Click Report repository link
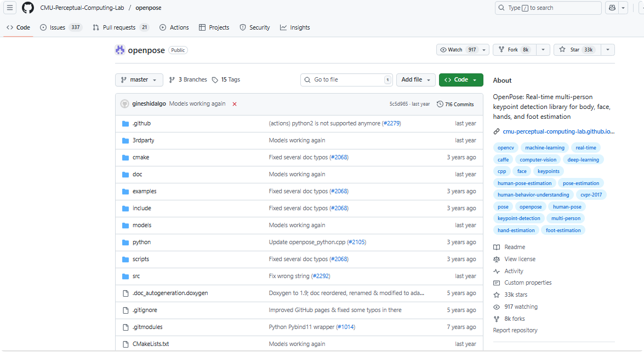The width and height of the screenshot is (644, 352). point(515,330)
